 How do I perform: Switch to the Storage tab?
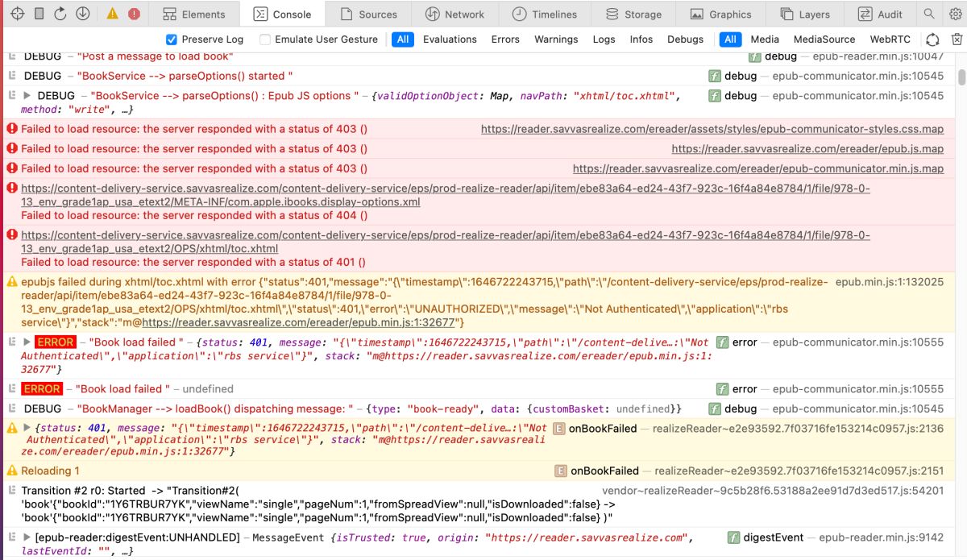pyautogui.click(x=633, y=15)
